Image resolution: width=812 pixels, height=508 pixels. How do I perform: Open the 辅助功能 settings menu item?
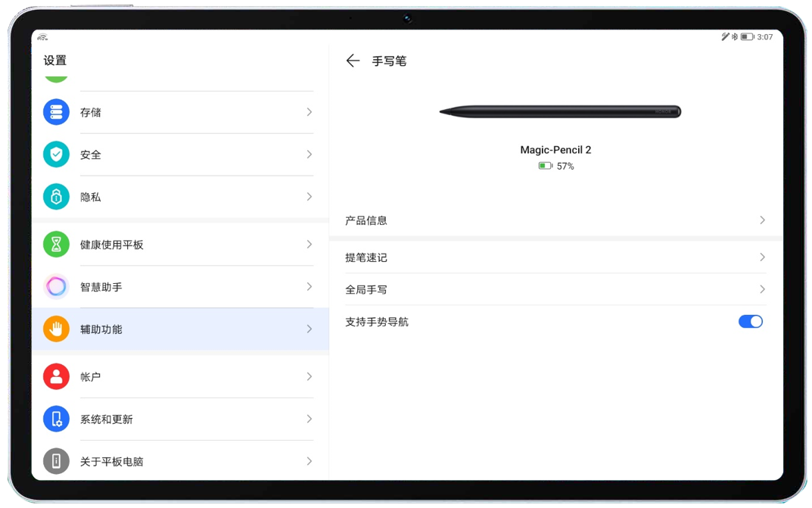tap(101, 329)
